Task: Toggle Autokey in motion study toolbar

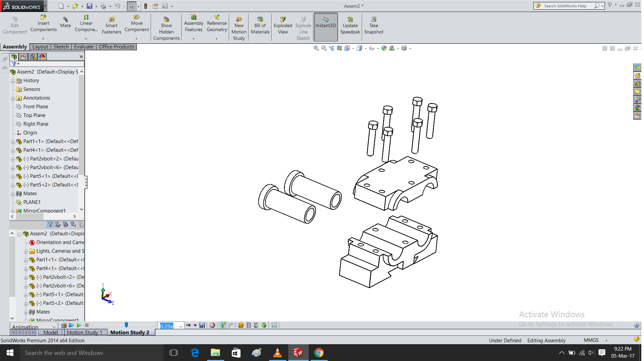Action: coord(223,325)
